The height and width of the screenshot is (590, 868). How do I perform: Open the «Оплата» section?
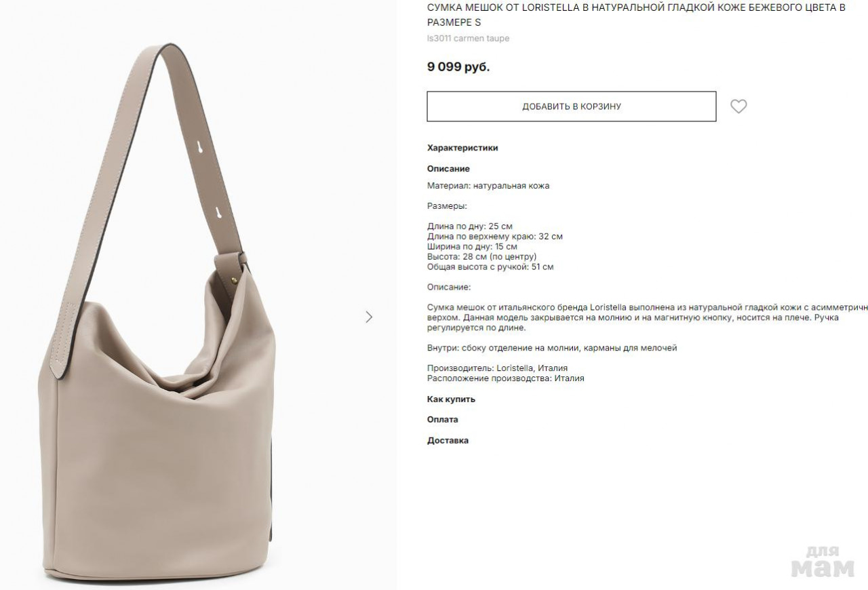tap(442, 420)
